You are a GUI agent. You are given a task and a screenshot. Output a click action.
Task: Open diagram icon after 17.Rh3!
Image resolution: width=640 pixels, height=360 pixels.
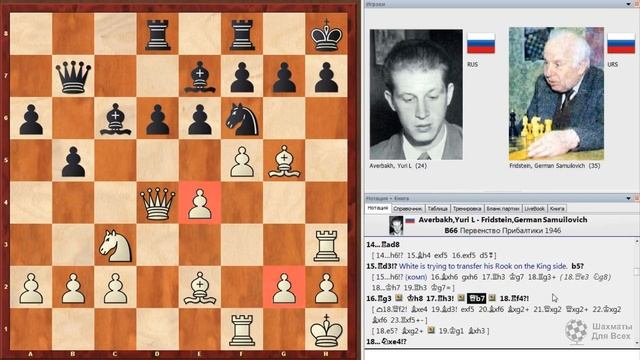(461, 298)
